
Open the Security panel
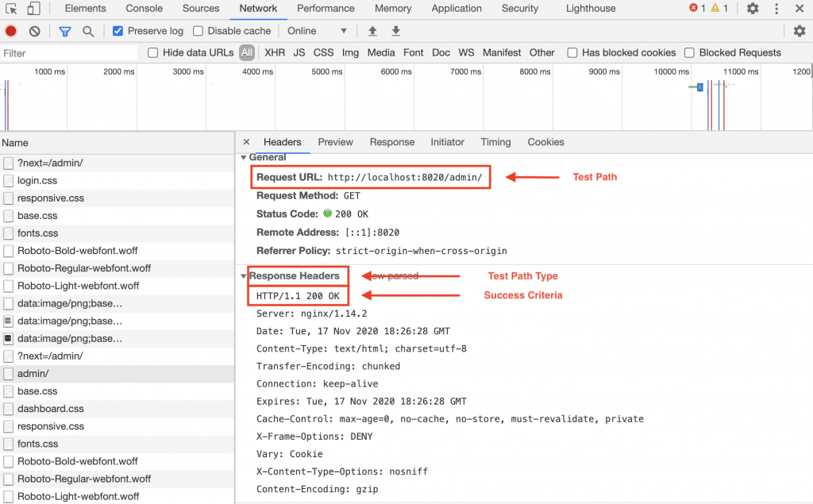tap(519, 9)
